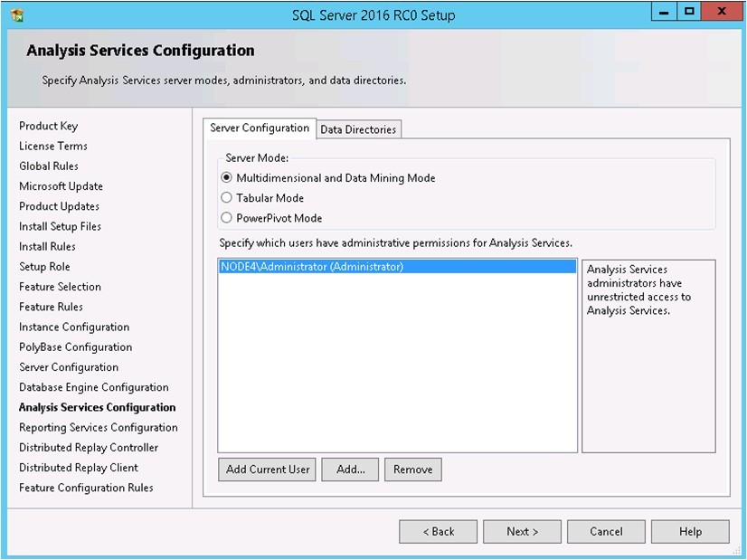Screen dimensions: 747x560
Task: Close the SQL Server Setup window
Action: pos(722,12)
